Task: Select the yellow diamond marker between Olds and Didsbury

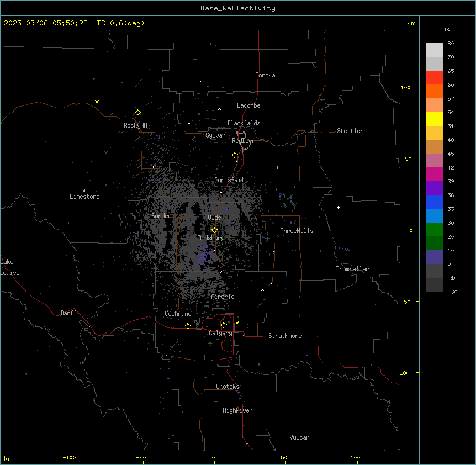Action: coord(215,230)
